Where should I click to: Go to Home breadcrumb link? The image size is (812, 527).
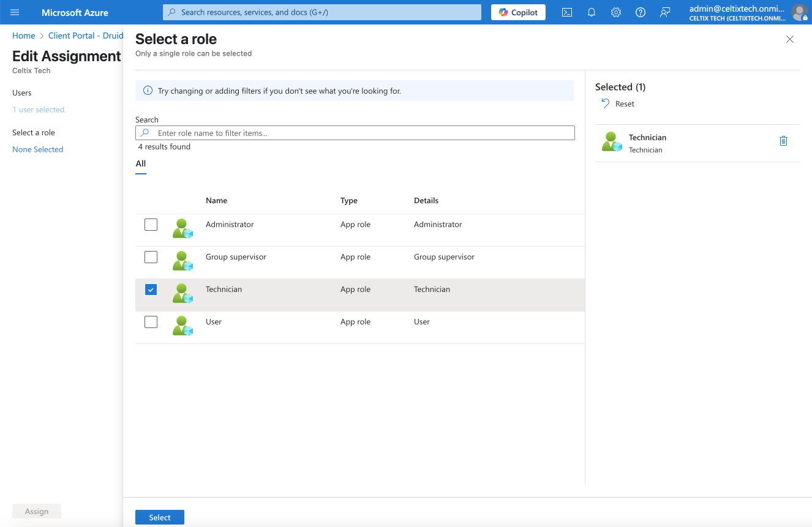tap(24, 36)
